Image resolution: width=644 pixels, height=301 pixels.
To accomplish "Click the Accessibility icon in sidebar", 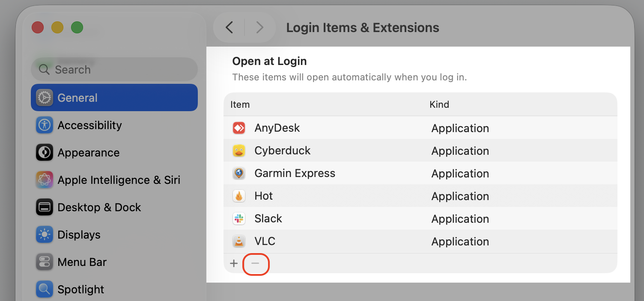I will 45,125.
